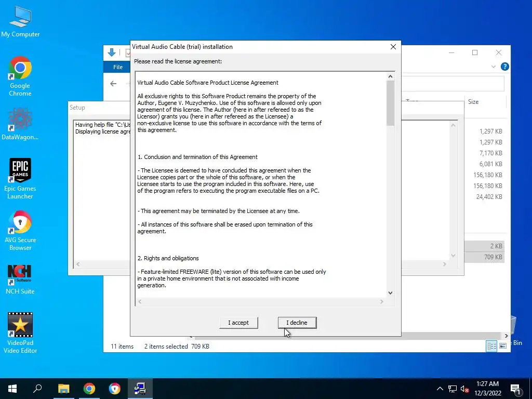Maximize the File Explorer window
The image size is (532, 399).
coord(475,52)
